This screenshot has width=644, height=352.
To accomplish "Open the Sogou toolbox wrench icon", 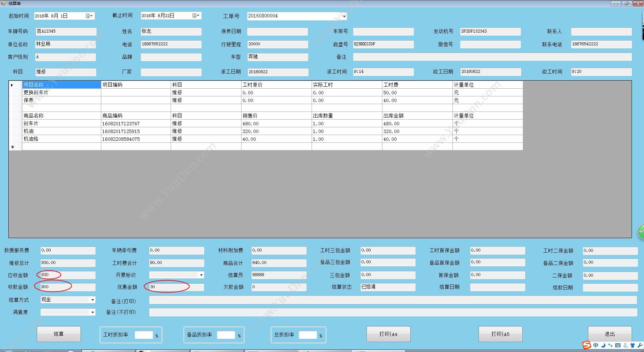I will 640,345.
